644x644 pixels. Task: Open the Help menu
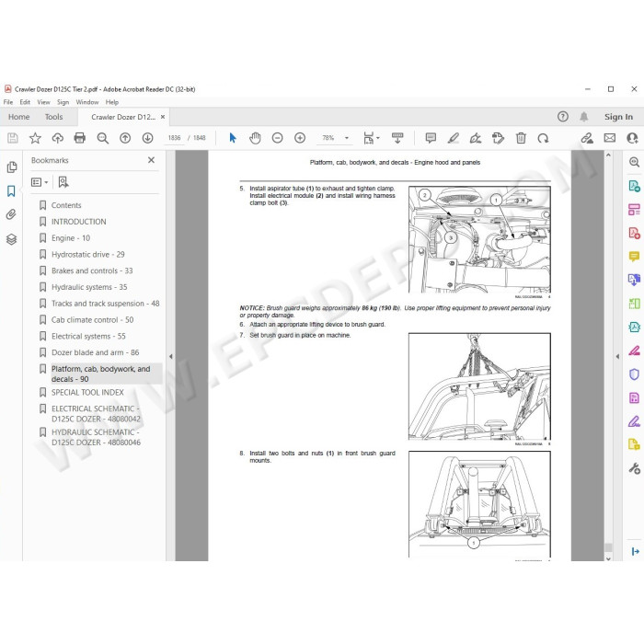point(112,102)
